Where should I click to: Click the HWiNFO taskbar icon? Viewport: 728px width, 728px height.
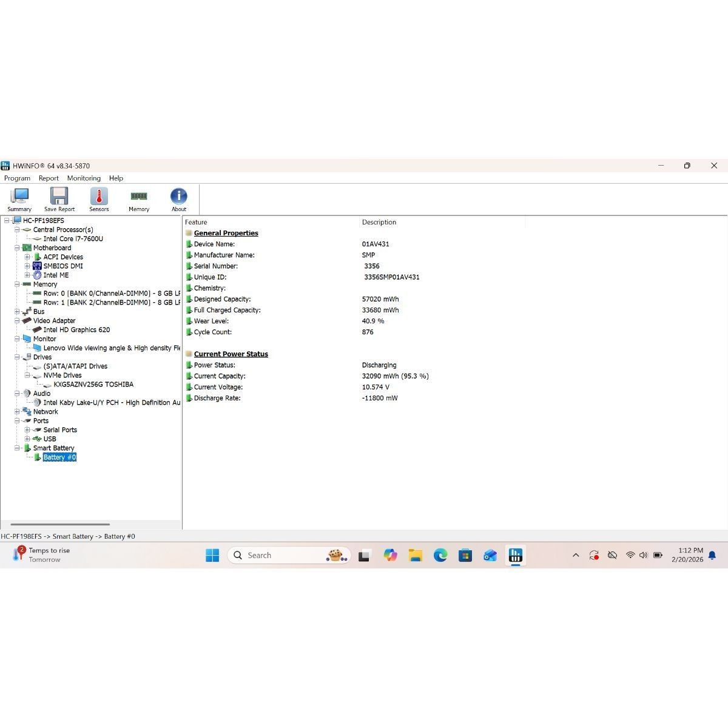(515, 555)
